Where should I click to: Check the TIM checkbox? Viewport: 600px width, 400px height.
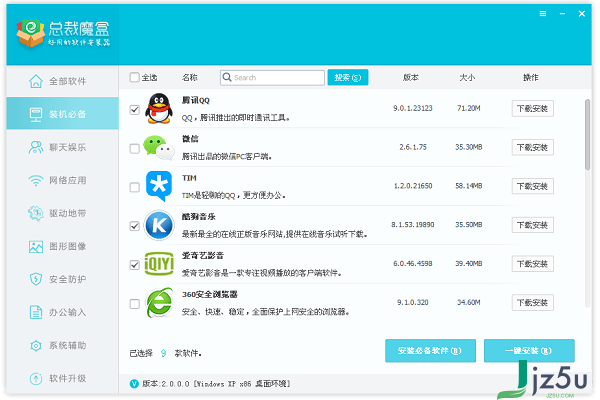click(134, 188)
